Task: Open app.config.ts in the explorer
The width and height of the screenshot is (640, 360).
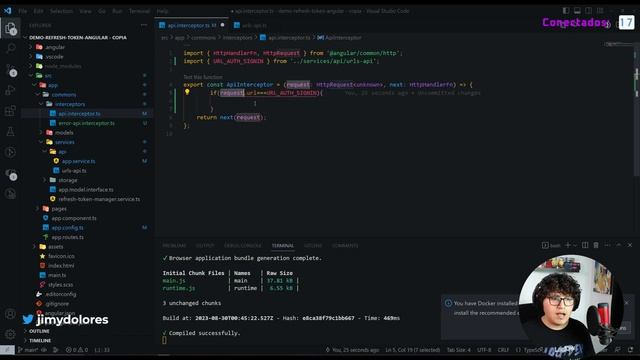Action: click(67, 228)
